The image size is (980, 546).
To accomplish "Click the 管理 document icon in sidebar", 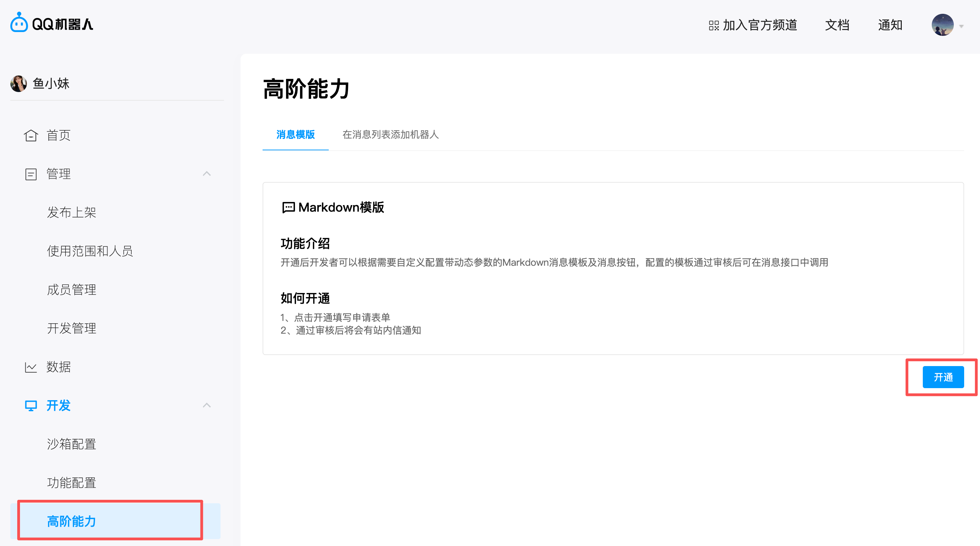I will click(x=31, y=174).
